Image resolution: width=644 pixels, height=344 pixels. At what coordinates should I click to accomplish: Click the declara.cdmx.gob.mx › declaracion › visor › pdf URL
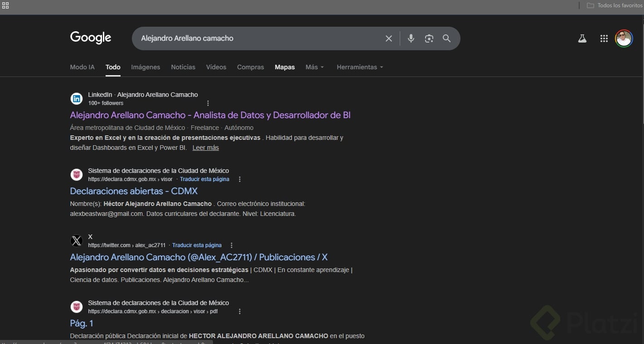(x=153, y=311)
